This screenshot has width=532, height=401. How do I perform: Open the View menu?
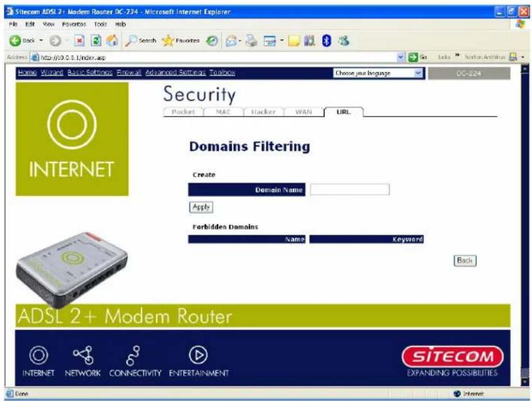tap(48, 24)
